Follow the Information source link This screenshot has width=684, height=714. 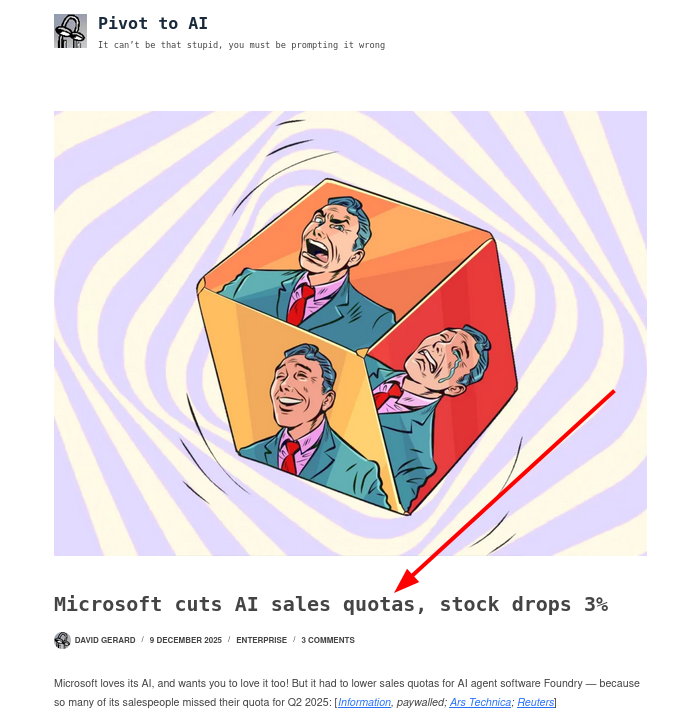pos(364,702)
